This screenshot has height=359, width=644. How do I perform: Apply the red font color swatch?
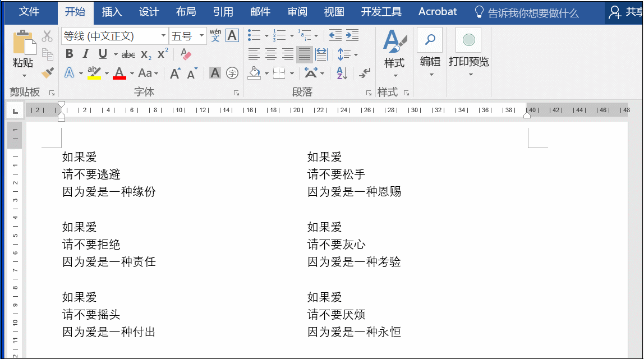[x=119, y=73]
